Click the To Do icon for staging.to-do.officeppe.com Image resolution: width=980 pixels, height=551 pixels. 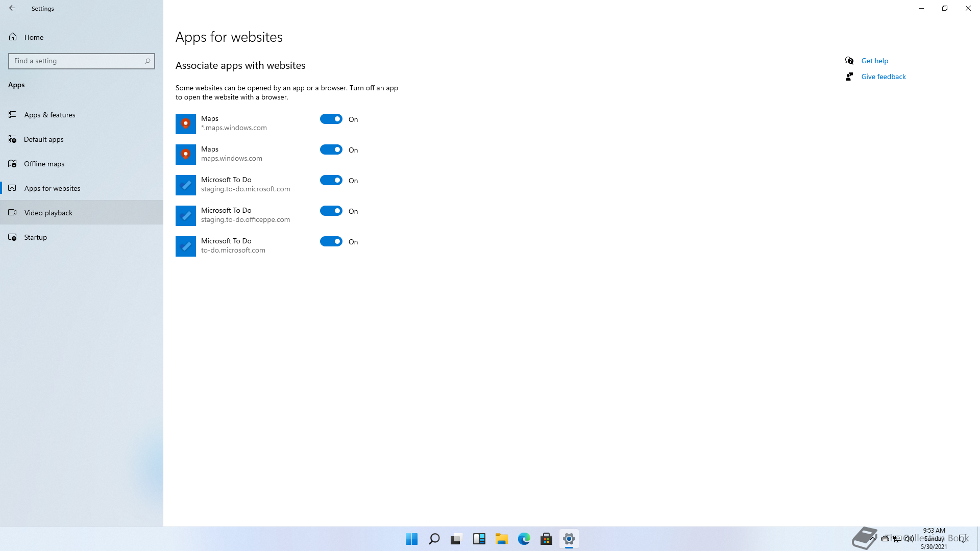click(186, 216)
